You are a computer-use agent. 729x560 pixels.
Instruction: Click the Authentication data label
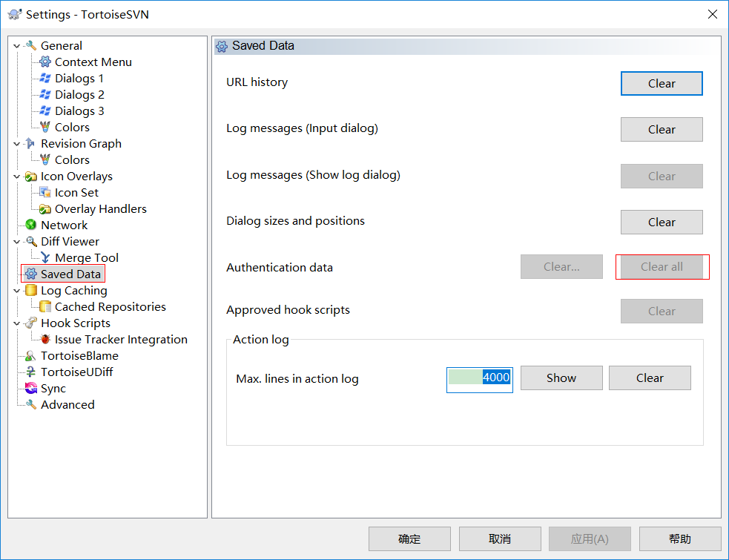(280, 268)
